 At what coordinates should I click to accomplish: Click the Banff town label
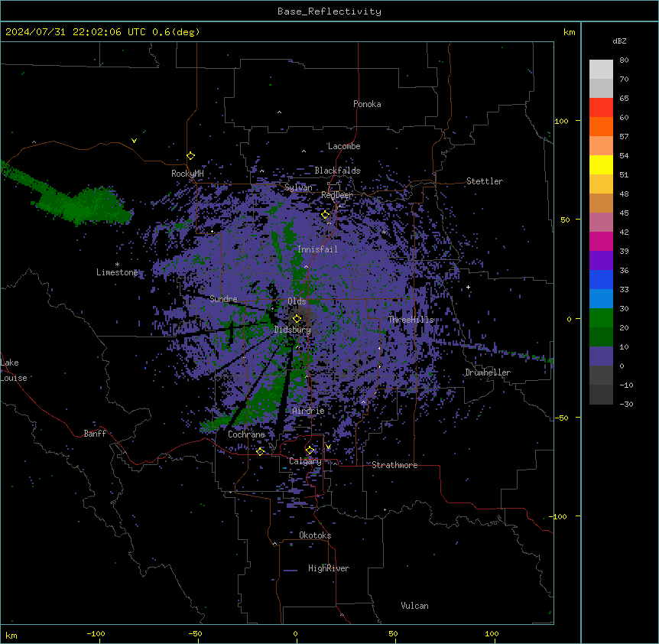[95, 434]
